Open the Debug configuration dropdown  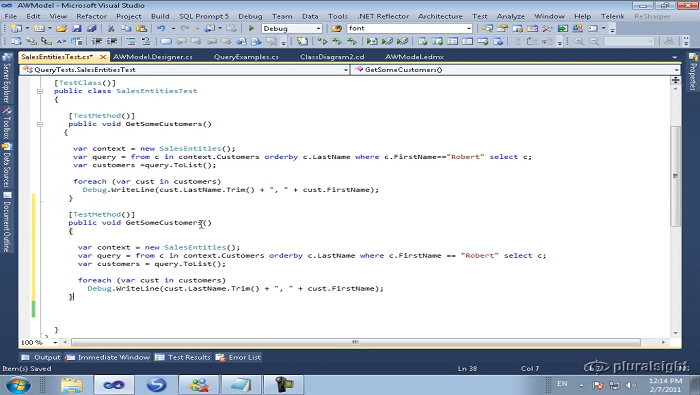coord(318,28)
